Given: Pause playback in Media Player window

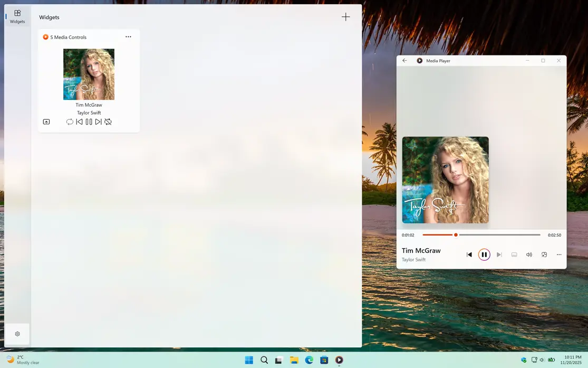Looking at the screenshot, I should 484,254.
